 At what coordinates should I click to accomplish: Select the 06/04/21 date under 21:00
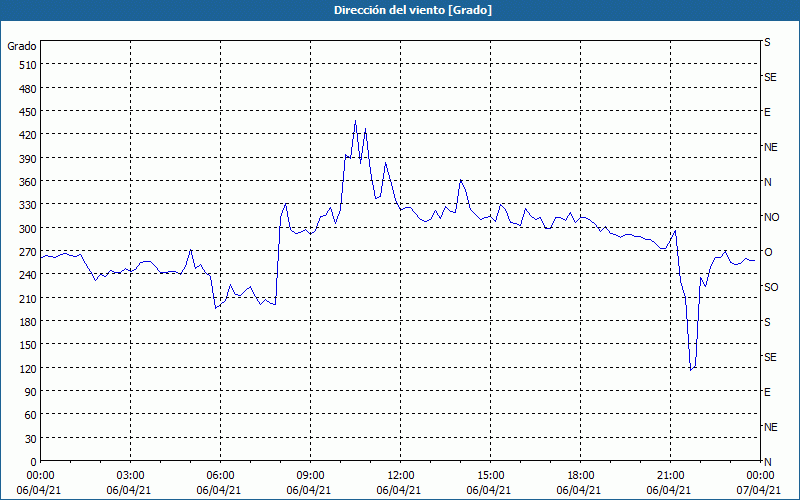(x=669, y=490)
